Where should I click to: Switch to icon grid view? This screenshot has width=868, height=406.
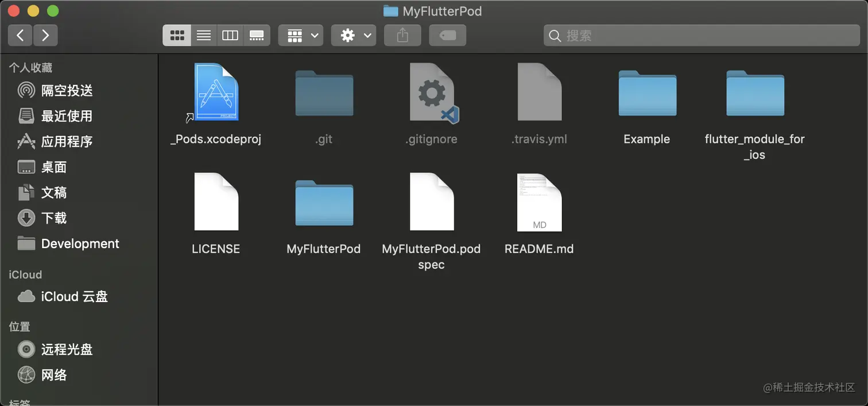click(x=177, y=36)
